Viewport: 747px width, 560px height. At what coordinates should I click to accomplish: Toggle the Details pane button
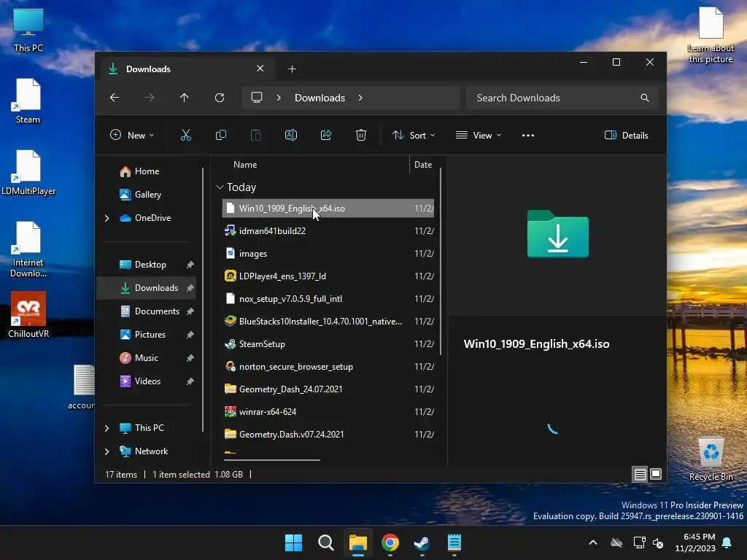(x=626, y=135)
